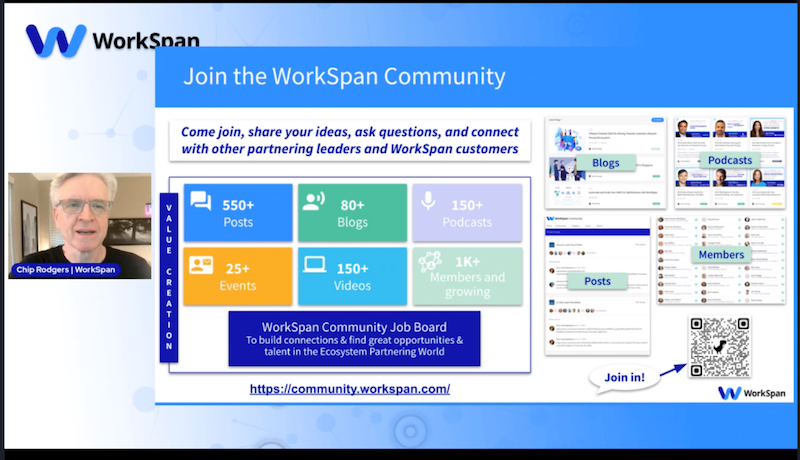This screenshot has width=800, height=460.
Task: Select the 150+ Videos tile
Action: click(353, 276)
